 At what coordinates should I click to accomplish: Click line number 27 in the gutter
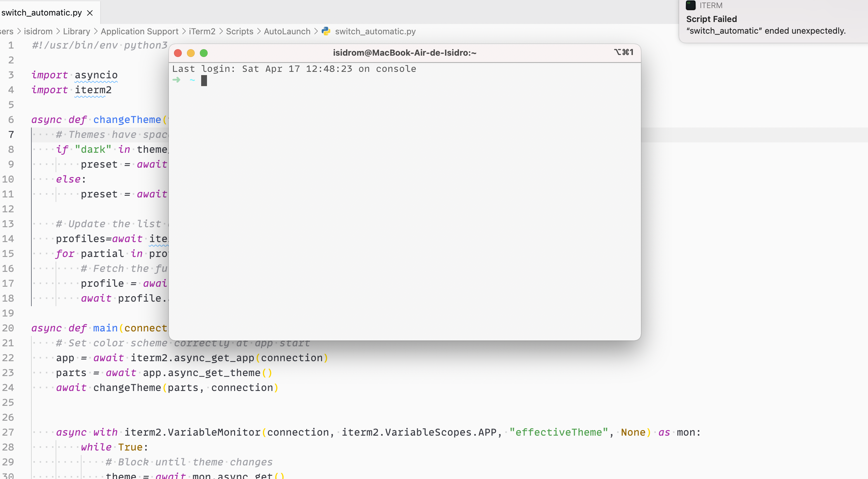tap(8, 432)
